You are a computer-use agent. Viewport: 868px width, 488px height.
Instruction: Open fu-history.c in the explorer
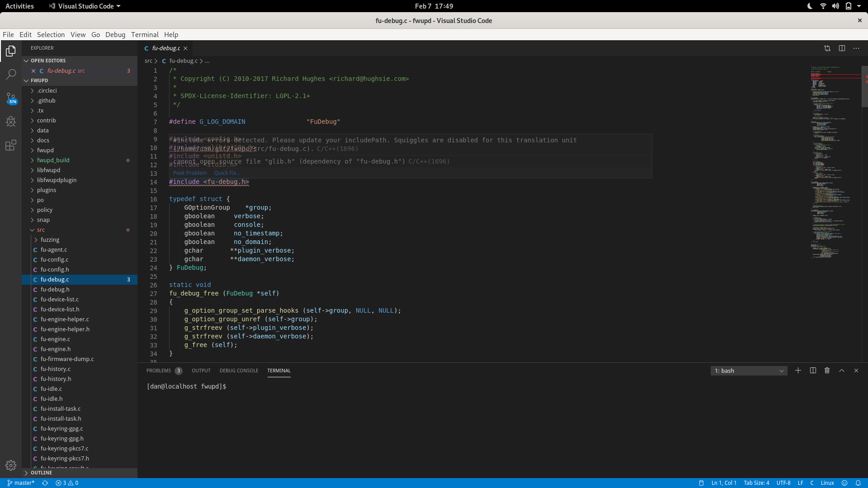[x=80, y=369]
